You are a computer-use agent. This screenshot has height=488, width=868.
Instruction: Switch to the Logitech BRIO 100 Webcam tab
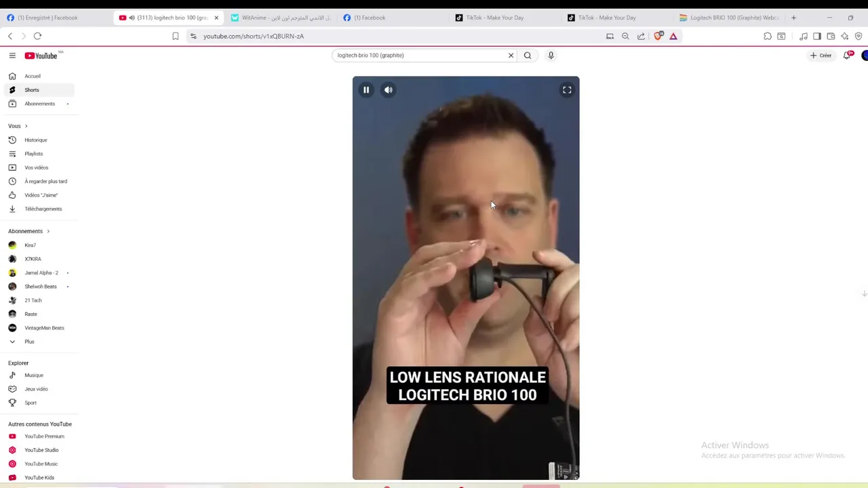pyautogui.click(x=730, y=18)
